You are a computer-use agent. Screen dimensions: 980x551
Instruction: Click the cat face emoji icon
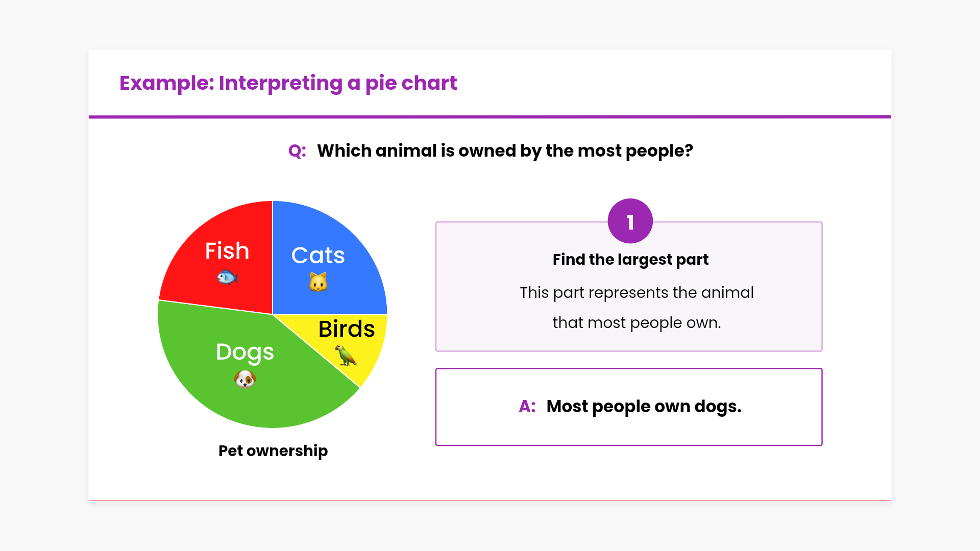(318, 282)
